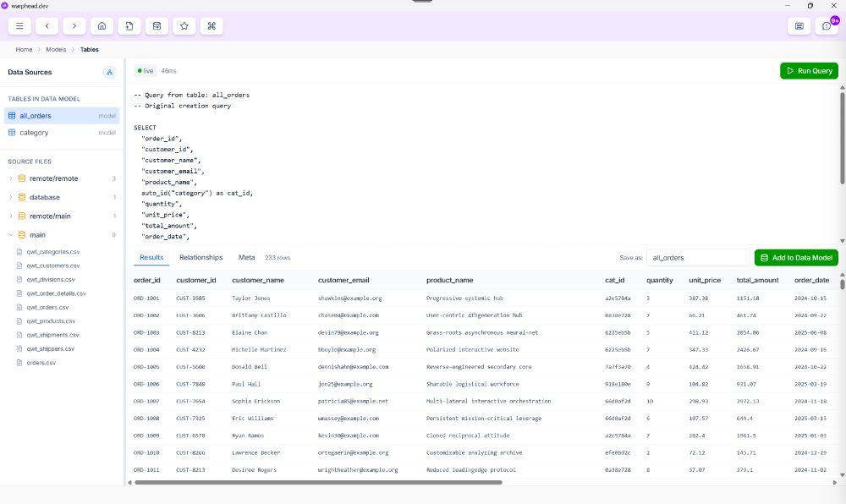Toggle the live status indicator
Image resolution: width=846 pixels, height=504 pixels.
pyautogui.click(x=146, y=71)
